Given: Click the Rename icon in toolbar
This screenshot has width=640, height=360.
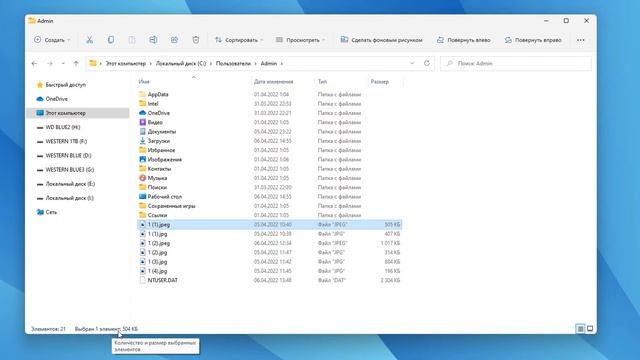Looking at the screenshot, I should coord(153,40).
